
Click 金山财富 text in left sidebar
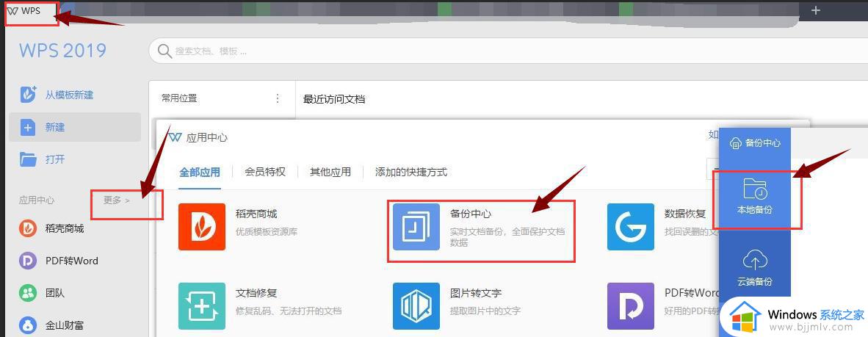pyautogui.click(x=64, y=325)
